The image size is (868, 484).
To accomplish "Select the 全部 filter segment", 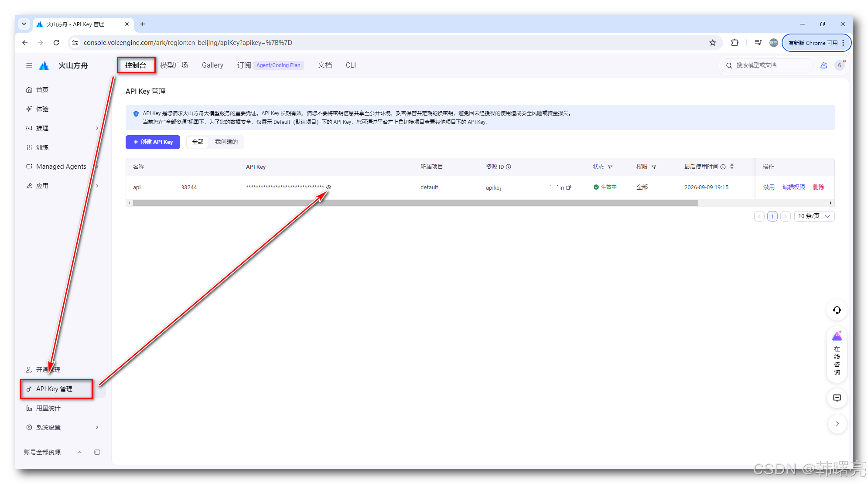I will coord(198,142).
